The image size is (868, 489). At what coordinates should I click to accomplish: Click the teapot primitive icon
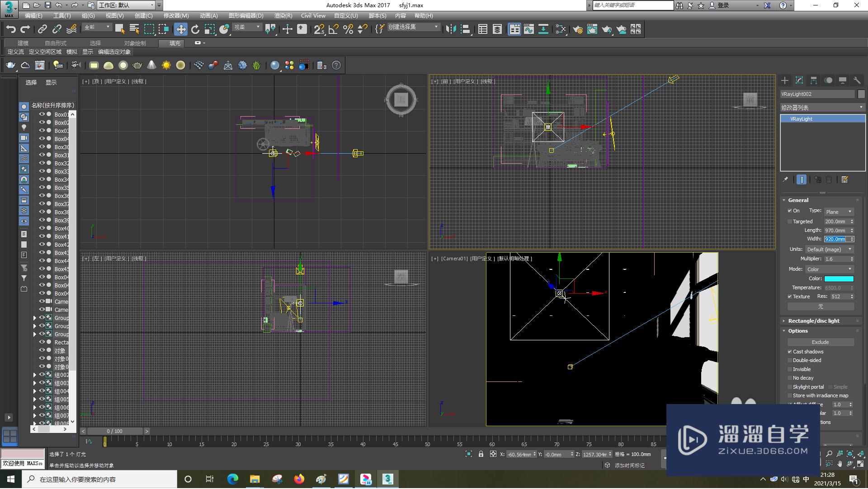click(10, 66)
